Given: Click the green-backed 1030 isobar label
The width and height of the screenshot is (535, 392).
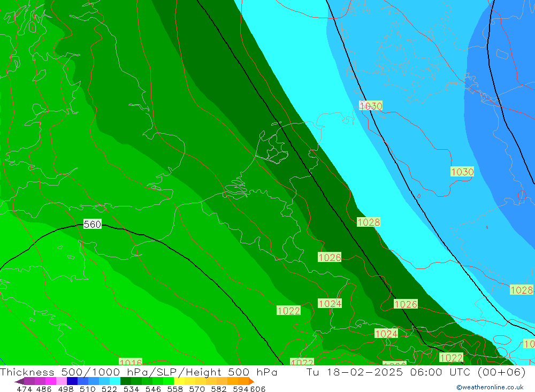Looking at the screenshot, I should pos(462,172).
